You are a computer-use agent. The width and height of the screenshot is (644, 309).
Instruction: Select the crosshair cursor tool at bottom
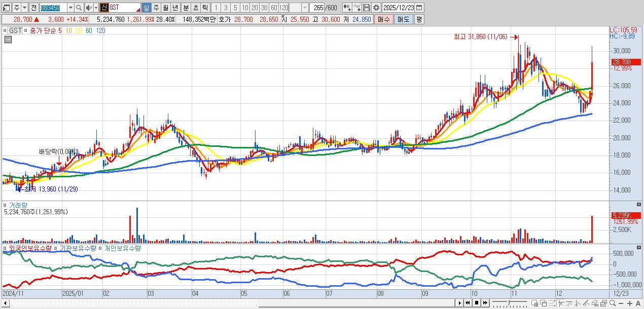561,303
